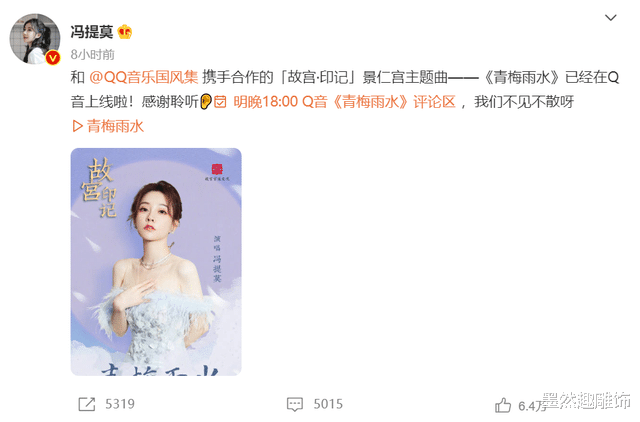
Task: Click the gold crown membership badge
Action: (x=125, y=32)
